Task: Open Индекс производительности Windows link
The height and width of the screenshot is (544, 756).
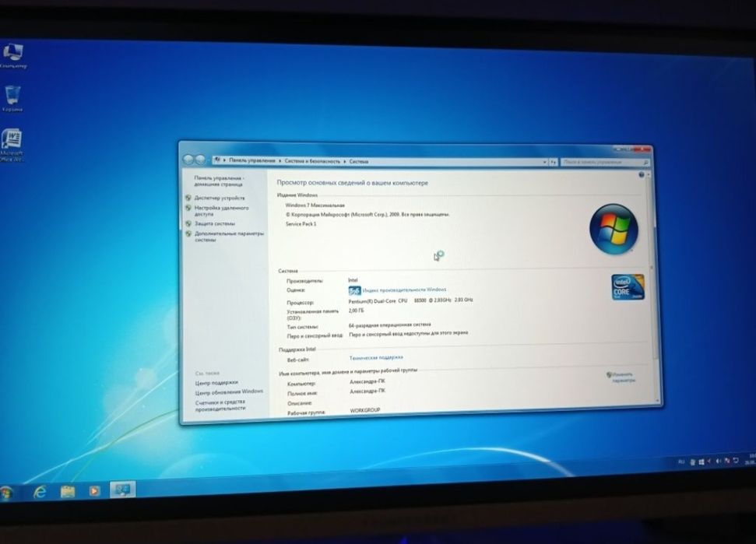Action: pos(404,290)
